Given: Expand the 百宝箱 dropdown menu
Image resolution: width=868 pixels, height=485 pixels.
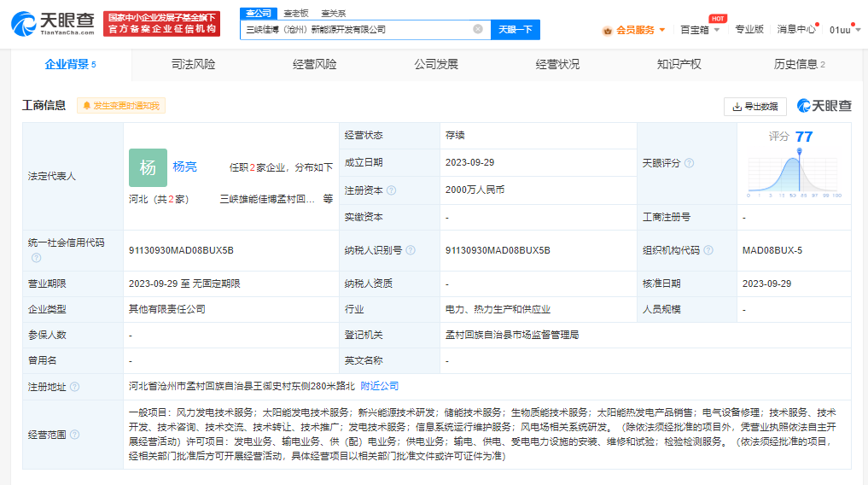Looking at the screenshot, I should pyautogui.click(x=700, y=30).
